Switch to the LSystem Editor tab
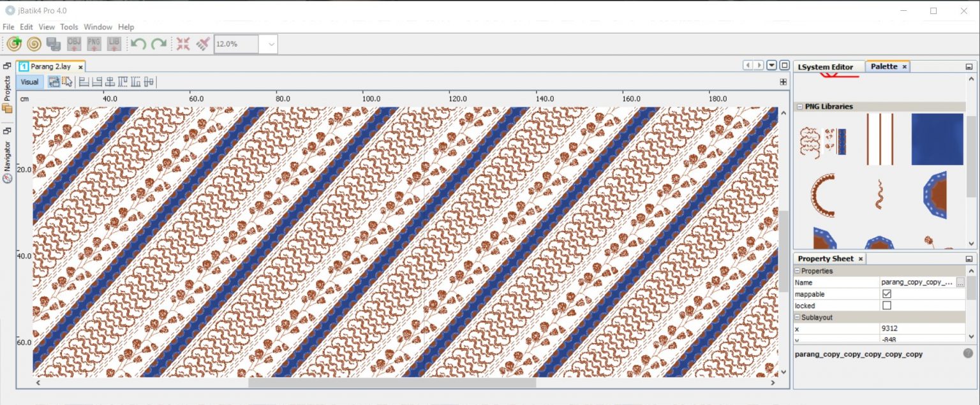 click(825, 67)
